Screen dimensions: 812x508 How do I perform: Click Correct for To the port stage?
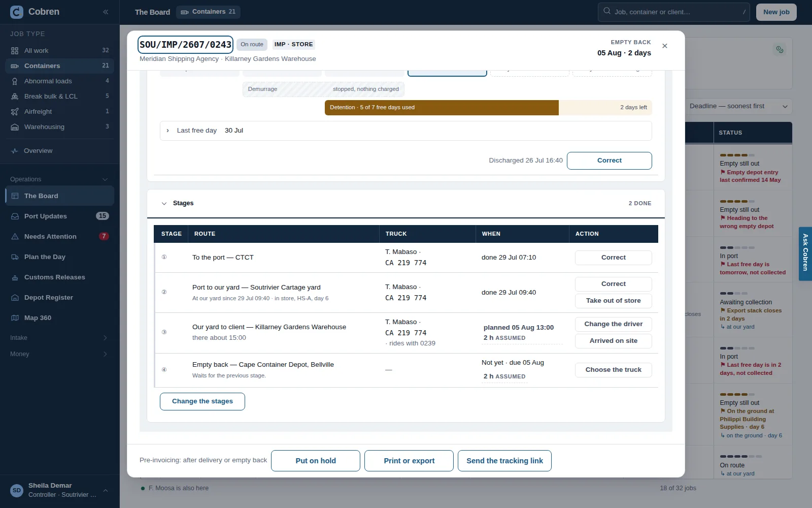613,258
